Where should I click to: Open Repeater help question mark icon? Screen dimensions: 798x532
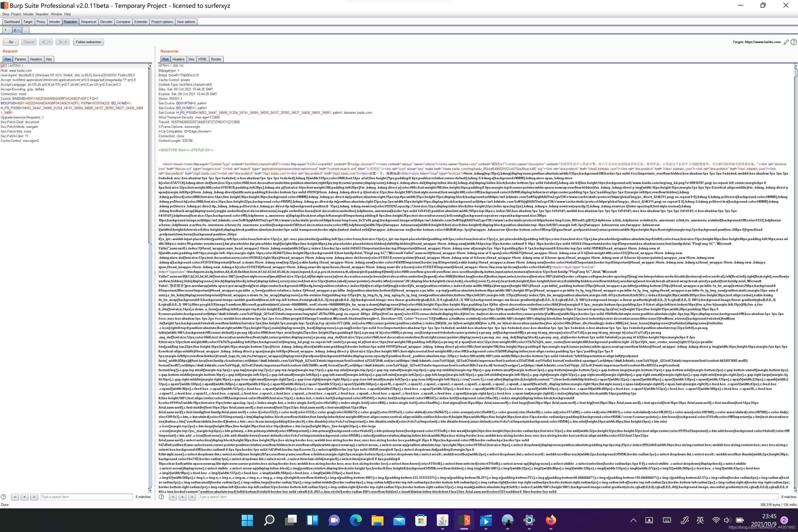[x=793, y=42]
